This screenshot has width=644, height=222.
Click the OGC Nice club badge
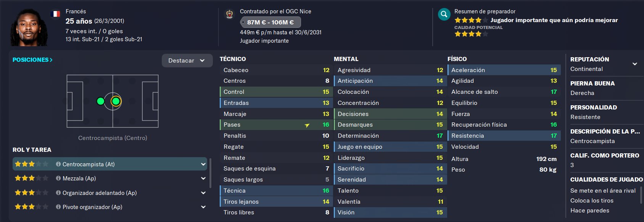click(x=229, y=14)
